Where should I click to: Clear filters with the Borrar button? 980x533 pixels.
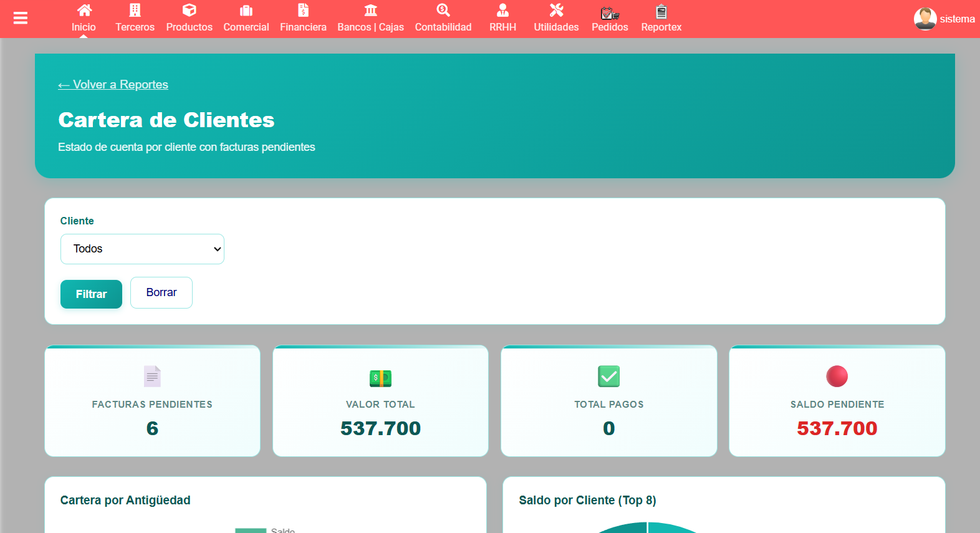(161, 292)
